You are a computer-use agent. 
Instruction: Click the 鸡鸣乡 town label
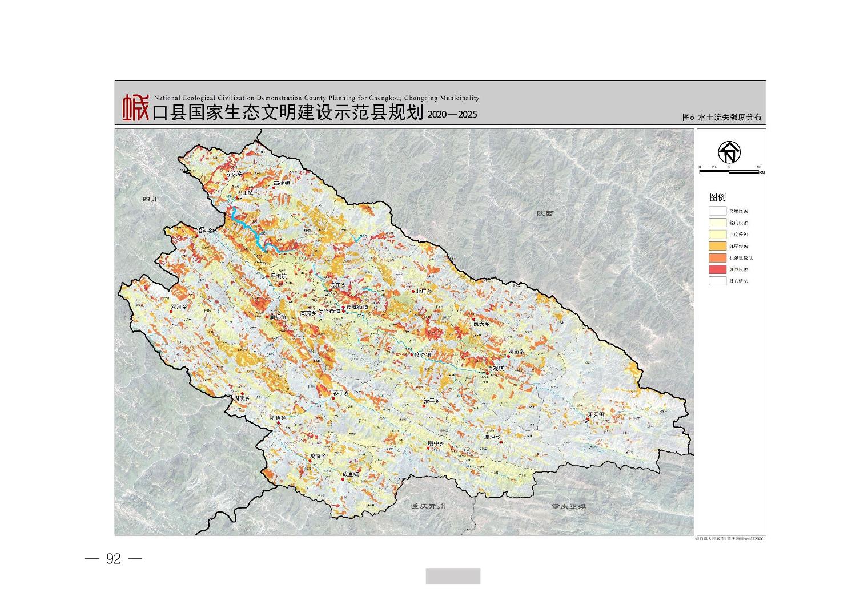(318, 457)
